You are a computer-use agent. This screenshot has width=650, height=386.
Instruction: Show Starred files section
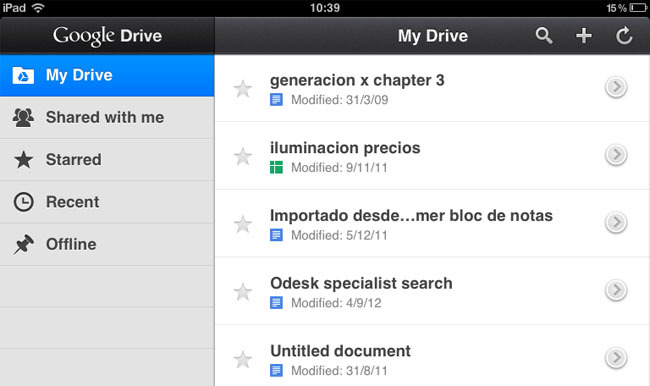pos(107,160)
